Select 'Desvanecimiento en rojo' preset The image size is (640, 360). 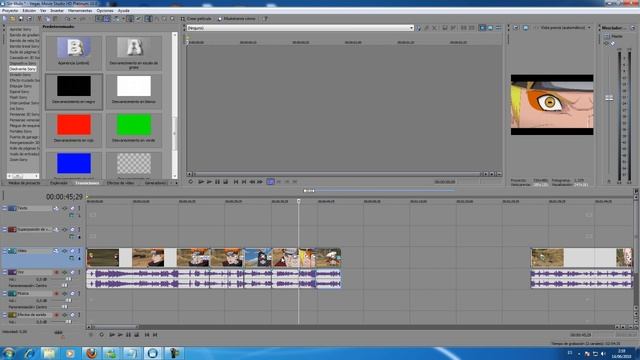point(74,130)
